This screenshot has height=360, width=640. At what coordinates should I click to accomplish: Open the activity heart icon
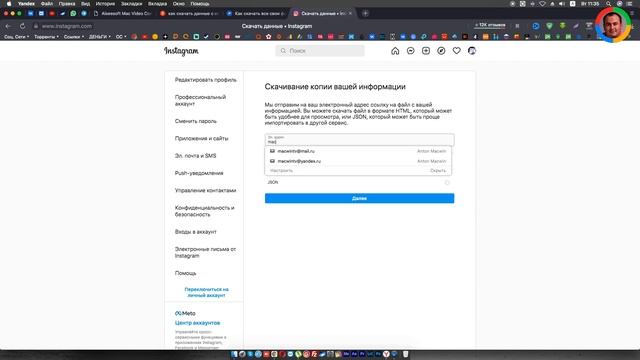(x=456, y=51)
